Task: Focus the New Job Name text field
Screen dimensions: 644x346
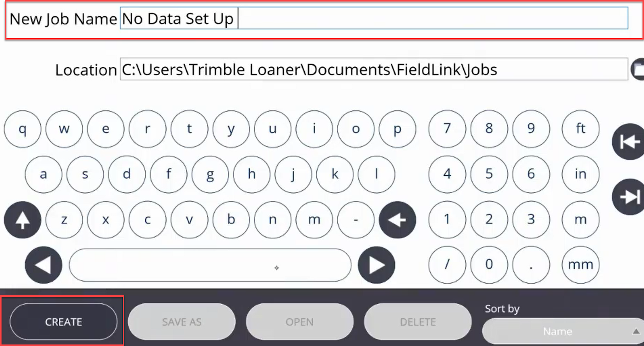Action: (x=374, y=19)
